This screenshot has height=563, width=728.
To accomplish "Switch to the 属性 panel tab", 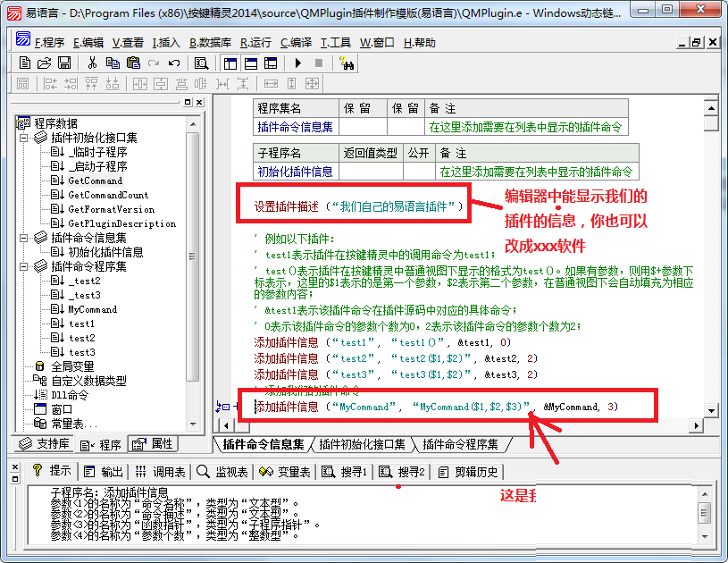I will click(153, 444).
